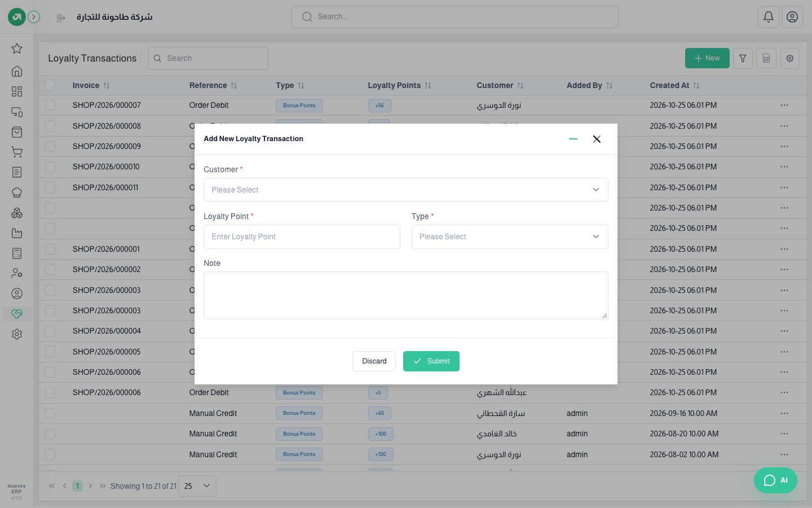812x508 pixels.
Task: Check the row SHOP/2026/000010 checkbox
Action: click(x=50, y=167)
